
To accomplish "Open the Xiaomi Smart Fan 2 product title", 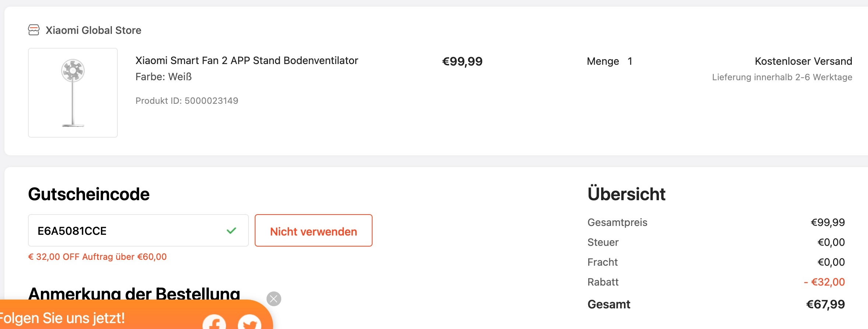I will pos(247,60).
